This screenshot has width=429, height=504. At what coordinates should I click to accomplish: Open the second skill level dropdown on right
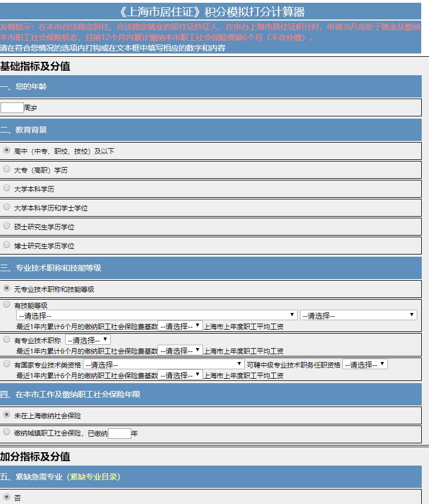click(358, 315)
